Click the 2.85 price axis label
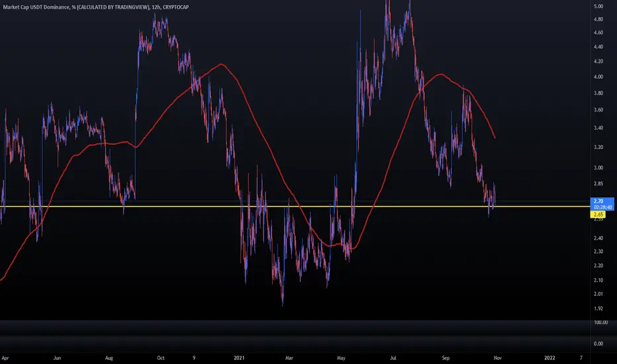617x364 pixels. (x=598, y=184)
